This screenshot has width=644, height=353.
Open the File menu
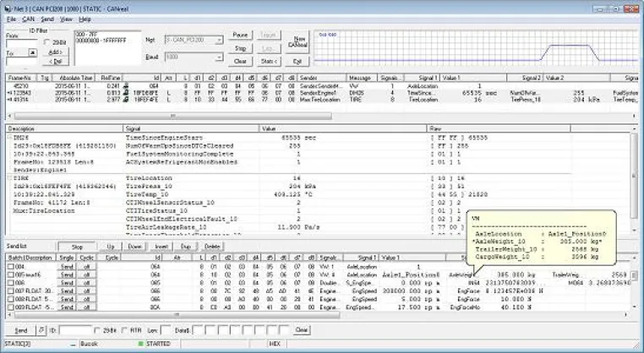coord(11,19)
